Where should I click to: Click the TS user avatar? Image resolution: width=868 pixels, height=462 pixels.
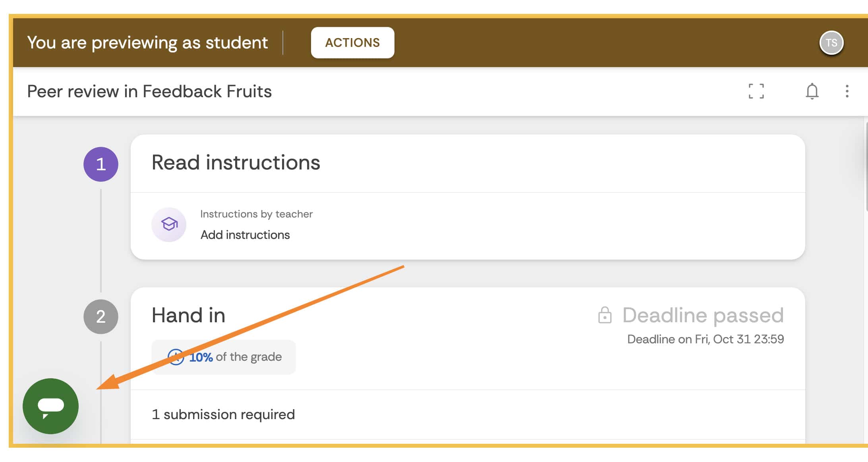coord(831,43)
